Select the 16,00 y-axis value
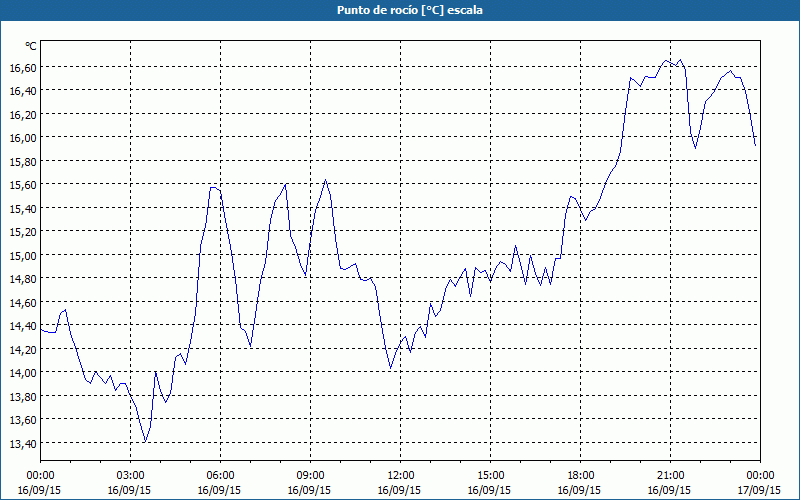The image size is (800, 500). point(23,139)
